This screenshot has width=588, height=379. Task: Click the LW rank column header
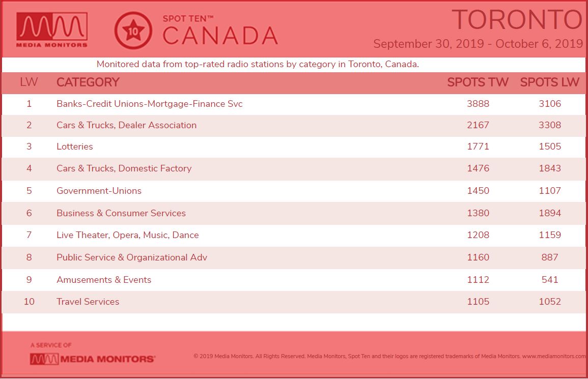pos(29,82)
